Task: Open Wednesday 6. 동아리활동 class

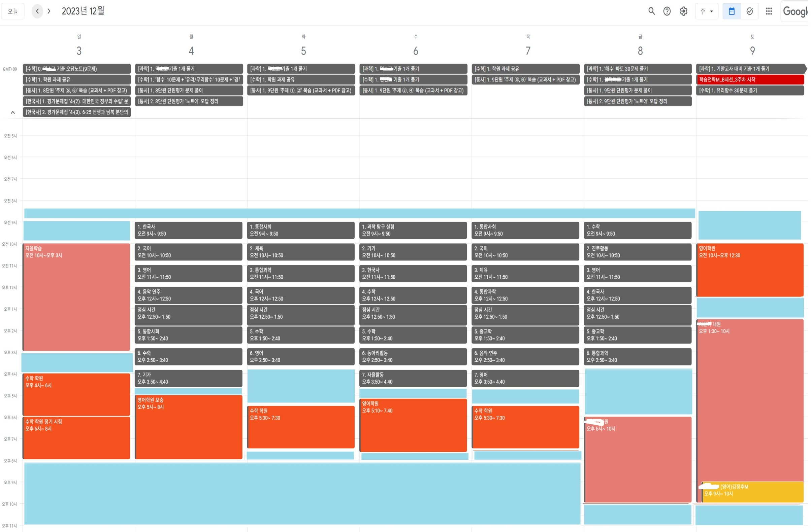Action: click(414, 357)
